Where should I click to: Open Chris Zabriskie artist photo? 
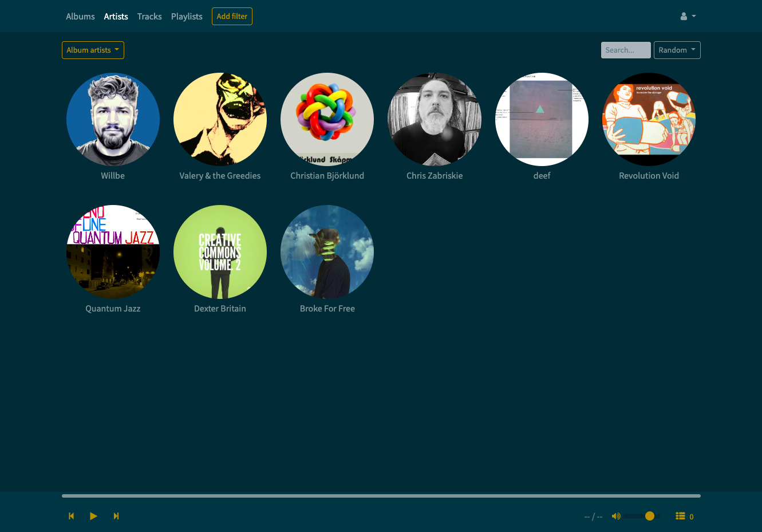pos(435,119)
